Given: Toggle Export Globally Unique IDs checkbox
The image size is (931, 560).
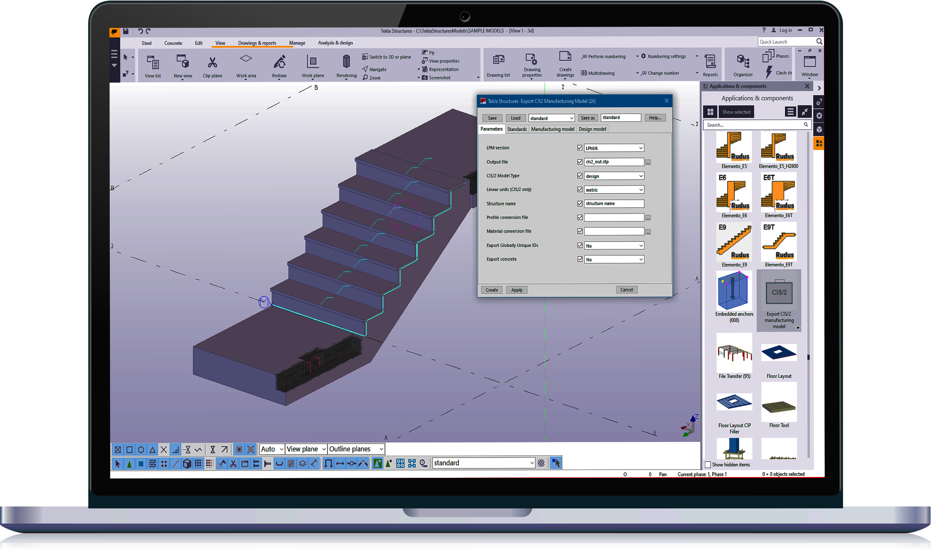Looking at the screenshot, I should (x=580, y=245).
